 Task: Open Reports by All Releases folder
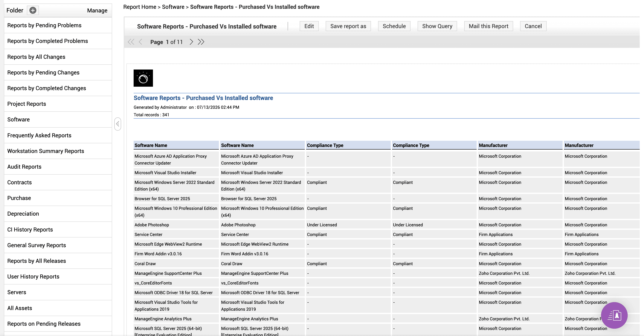58,261
